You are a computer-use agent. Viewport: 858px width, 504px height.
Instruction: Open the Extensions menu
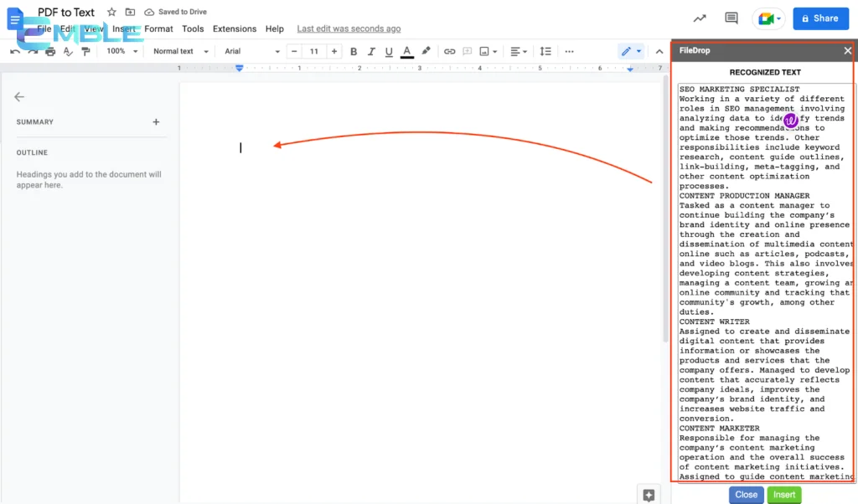(234, 28)
